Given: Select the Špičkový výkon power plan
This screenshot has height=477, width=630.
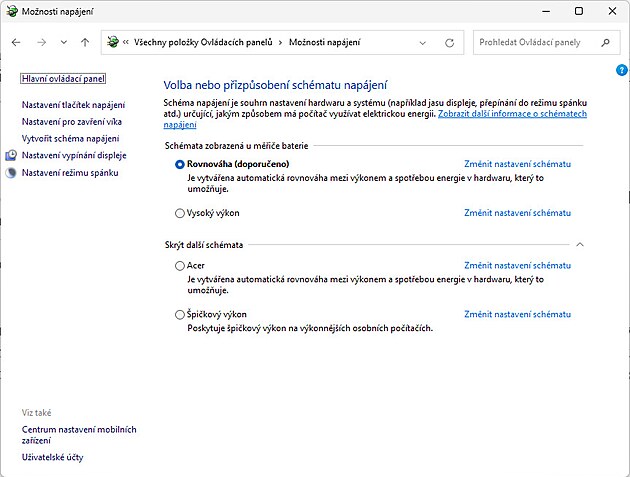Looking at the screenshot, I should (x=180, y=315).
